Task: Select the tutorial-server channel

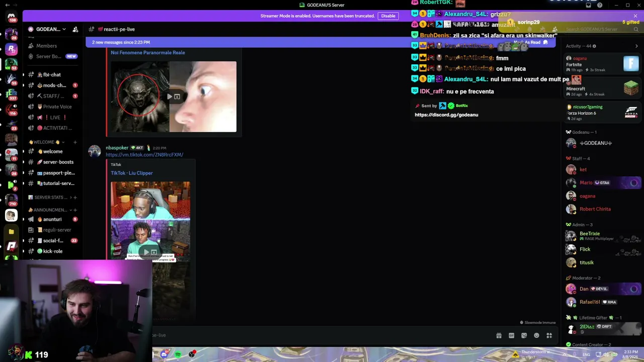Action: 53,184
